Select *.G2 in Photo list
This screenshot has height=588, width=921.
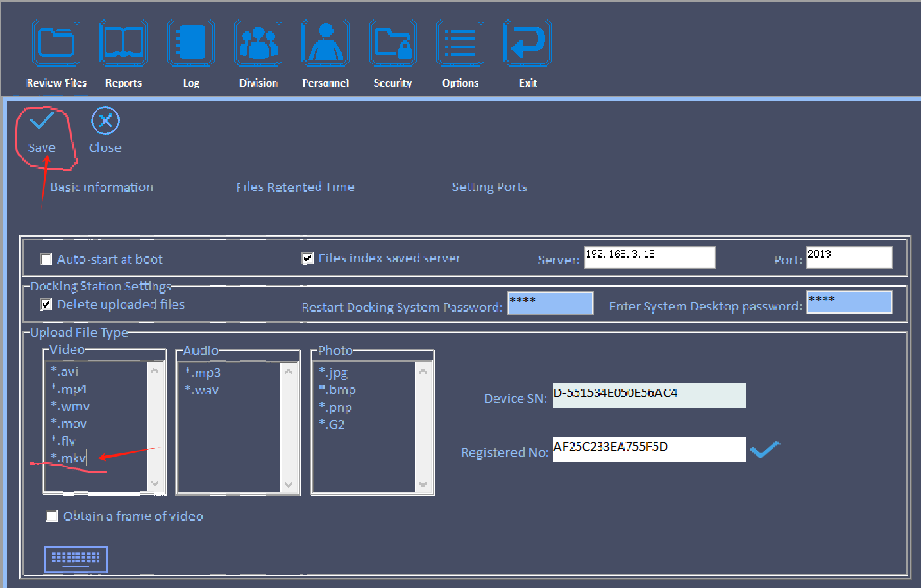click(332, 424)
